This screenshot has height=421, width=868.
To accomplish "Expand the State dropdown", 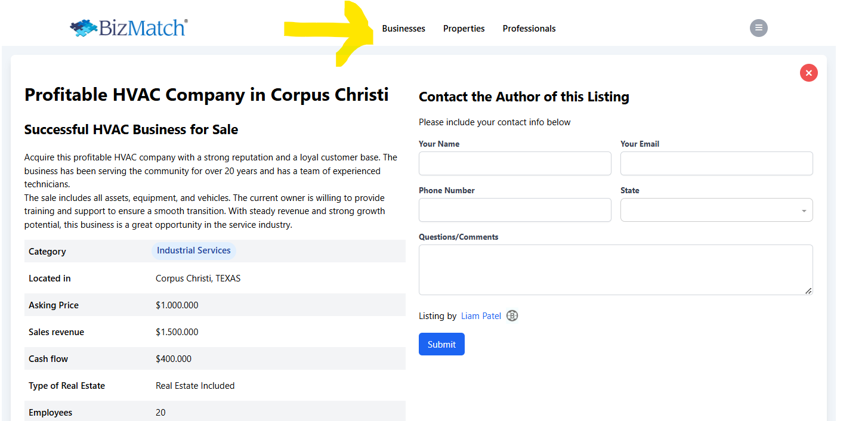I will [x=716, y=210].
